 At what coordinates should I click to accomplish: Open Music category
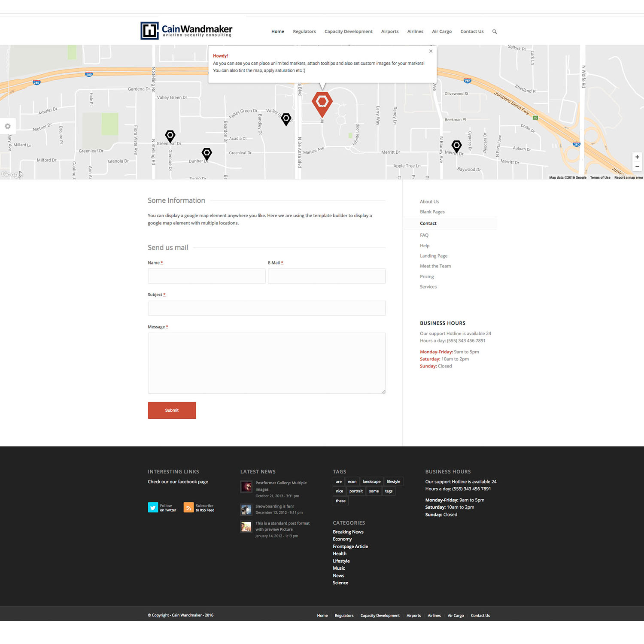(339, 568)
